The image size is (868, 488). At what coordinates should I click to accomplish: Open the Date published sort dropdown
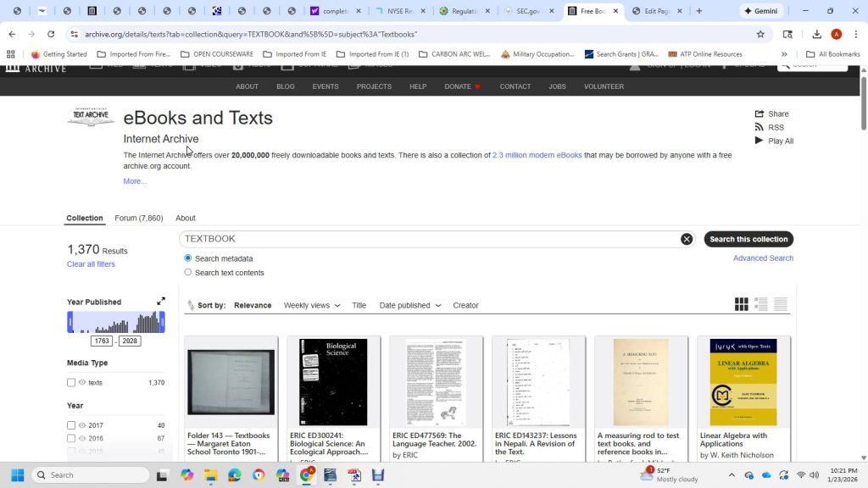point(409,305)
